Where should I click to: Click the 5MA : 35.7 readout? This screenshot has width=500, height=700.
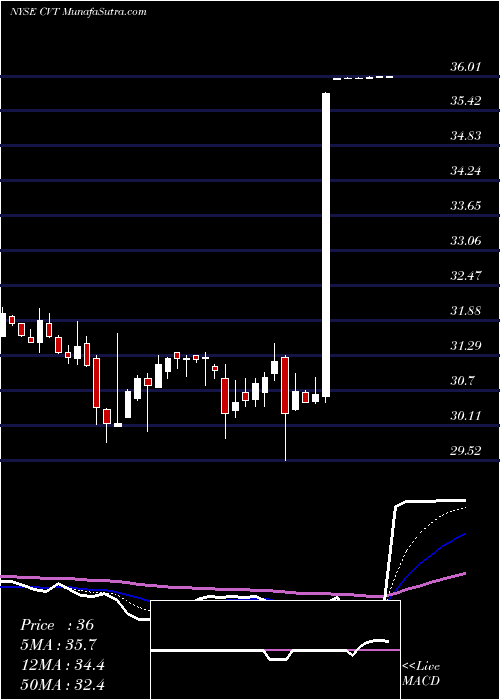(58, 645)
